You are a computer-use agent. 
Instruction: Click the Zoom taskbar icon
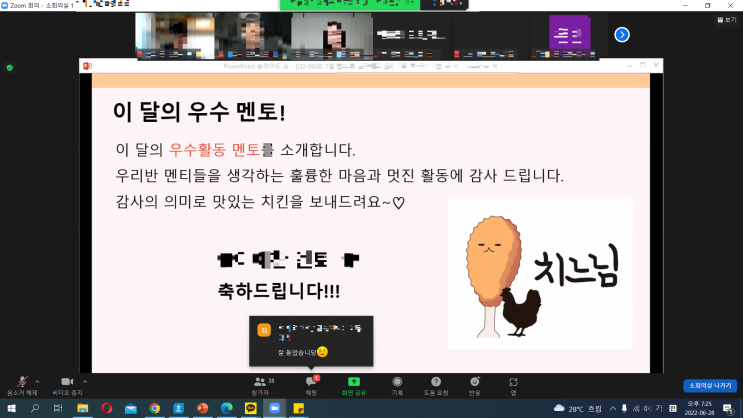[x=274, y=408]
